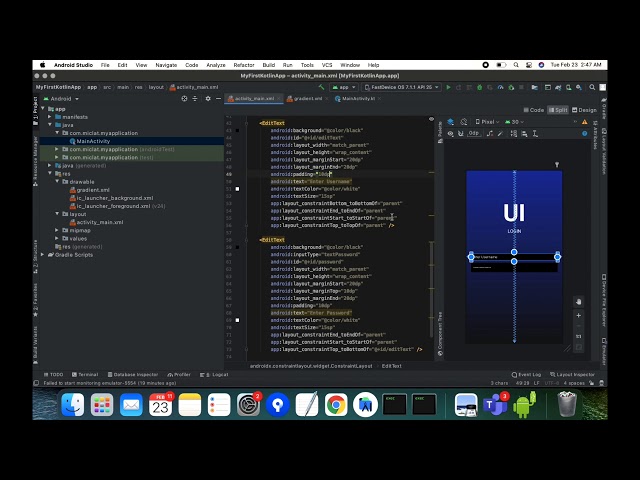The height and width of the screenshot is (480, 640).
Task: Click the 0dp default margins button
Action: point(473,133)
